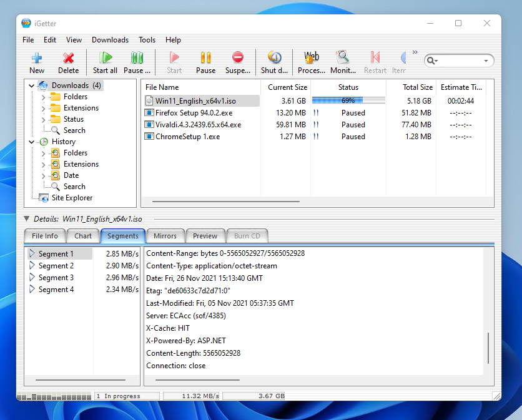
Task: Expand Segment 1 disclosure triangle
Action: 32,254
